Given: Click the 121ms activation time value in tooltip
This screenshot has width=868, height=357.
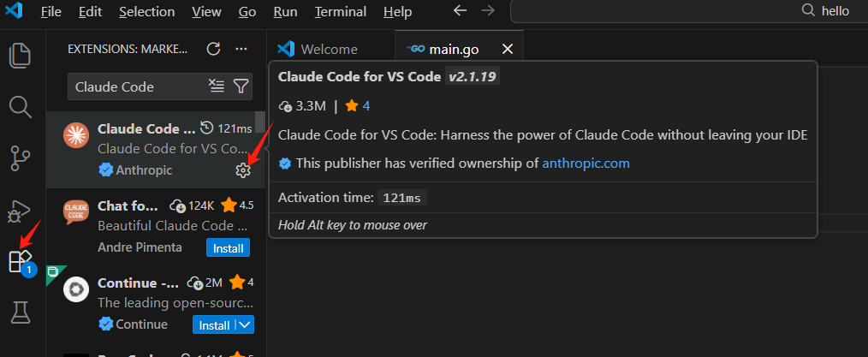Looking at the screenshot, I should (x=401, y=198).
